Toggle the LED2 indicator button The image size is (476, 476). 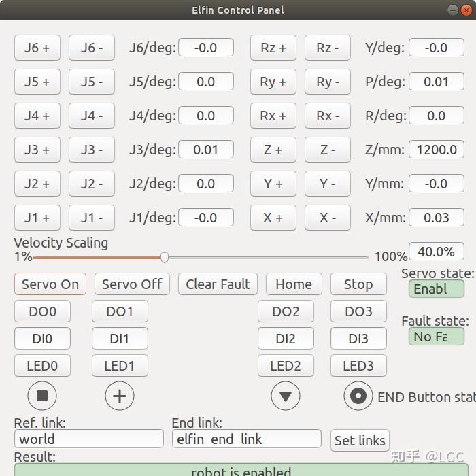pos(286,366)
